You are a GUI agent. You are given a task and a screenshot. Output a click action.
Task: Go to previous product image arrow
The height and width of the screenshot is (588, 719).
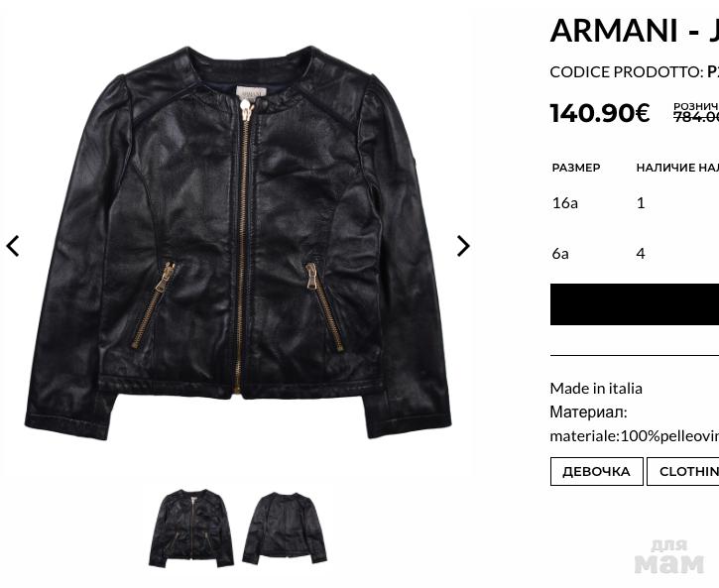pyautogui.click(x=13, y=246)
